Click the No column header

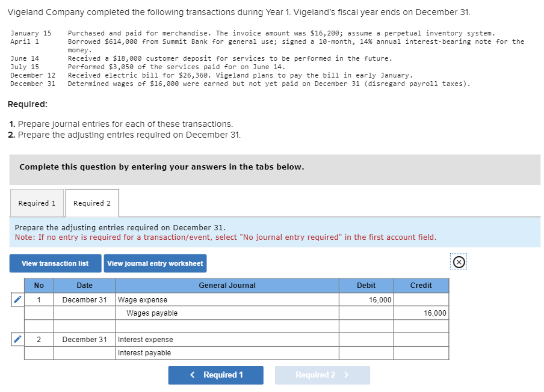[39, 285]
